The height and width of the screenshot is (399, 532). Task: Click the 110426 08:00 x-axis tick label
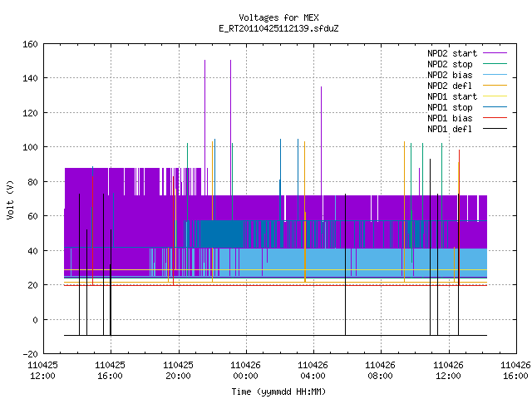tap(380, 371)
